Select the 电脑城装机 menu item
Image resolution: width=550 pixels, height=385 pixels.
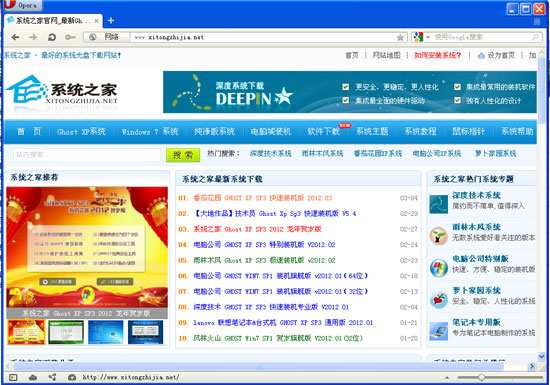[x=270, y=131]
